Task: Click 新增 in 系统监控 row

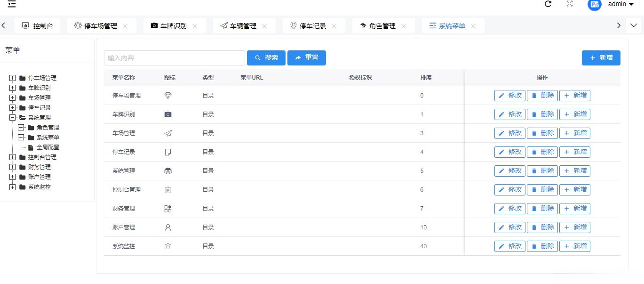Action: click(x=575, y=246)
